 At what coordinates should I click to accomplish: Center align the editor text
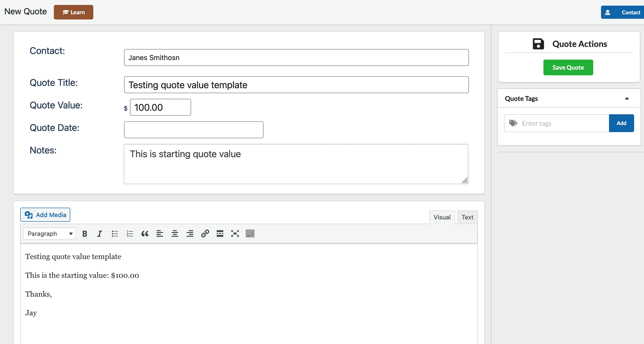[x=175, y=234]
